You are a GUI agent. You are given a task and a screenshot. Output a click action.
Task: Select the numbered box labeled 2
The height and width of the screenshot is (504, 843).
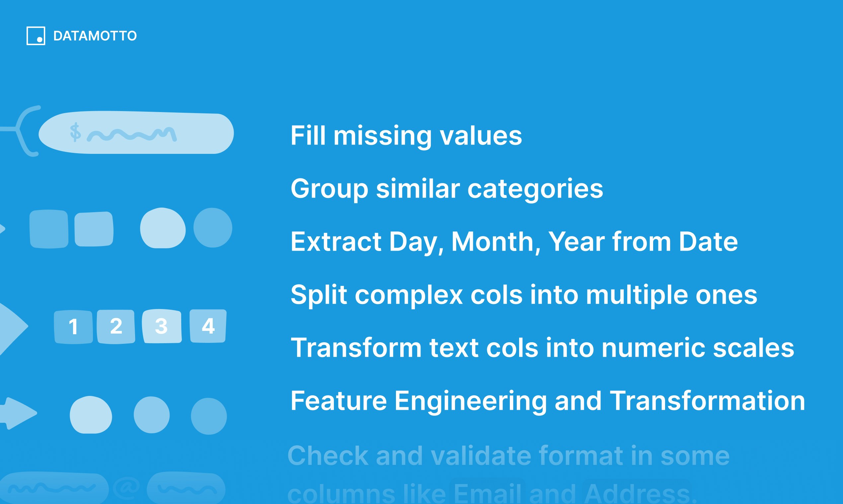pyautogui.click(x=116, y=327)
